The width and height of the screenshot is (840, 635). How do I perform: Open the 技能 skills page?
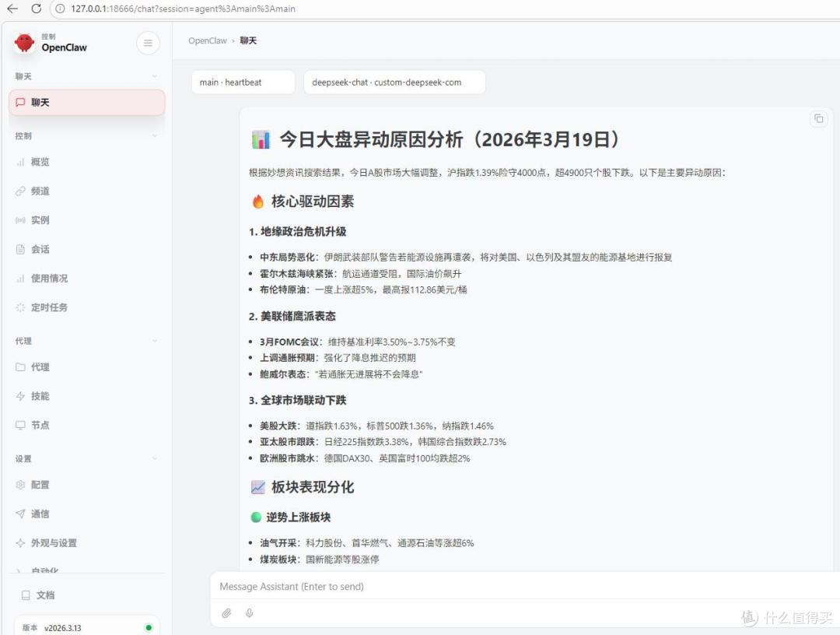(x=87, y=396)
